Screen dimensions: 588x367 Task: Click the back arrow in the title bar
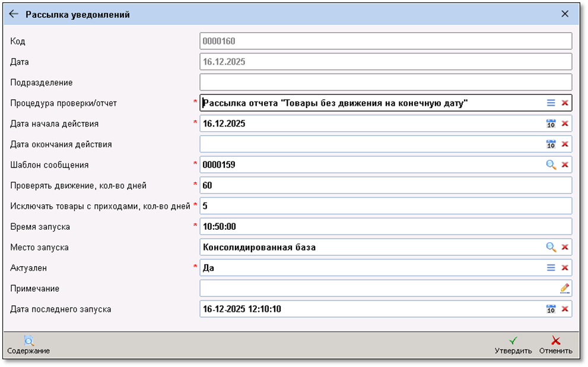click(x=14, y=14)
